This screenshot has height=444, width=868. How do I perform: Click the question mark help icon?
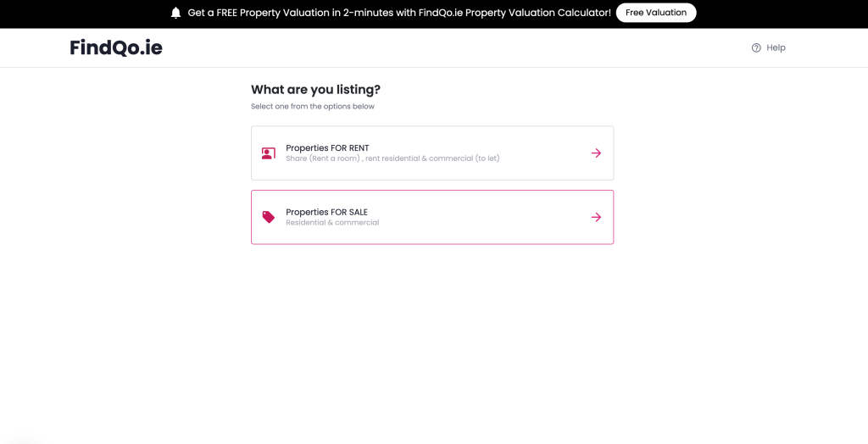pos(756,47)
